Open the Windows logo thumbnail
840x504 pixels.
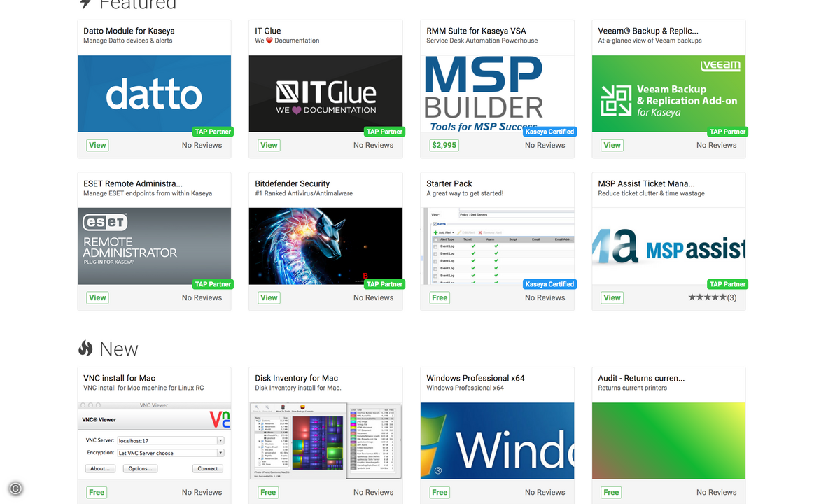click(497, 441)
